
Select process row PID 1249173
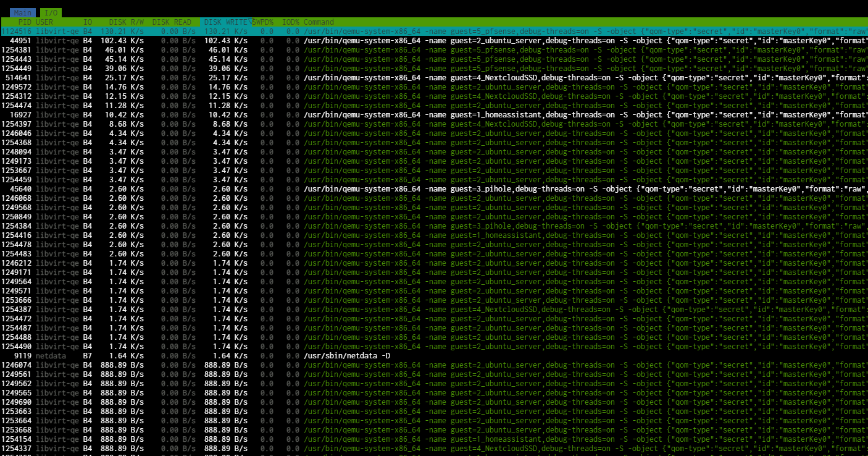point(434,161)
